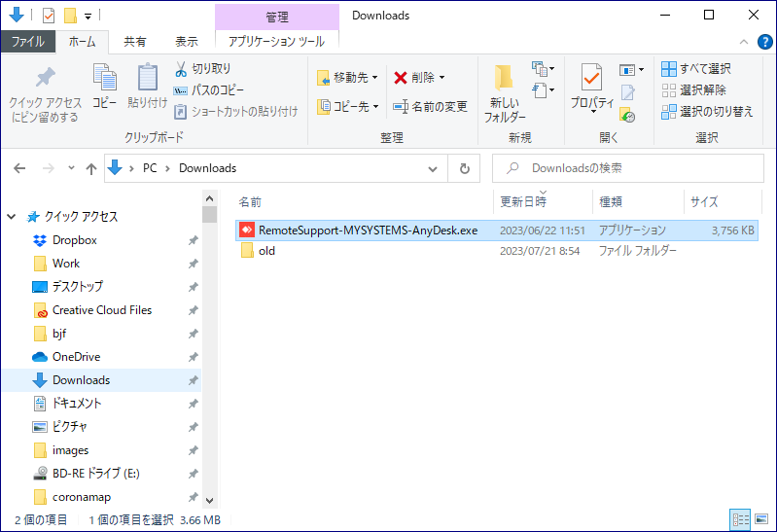Click the Help question mark icon
This screenshot has height=532, width=777.
point(764,42)
